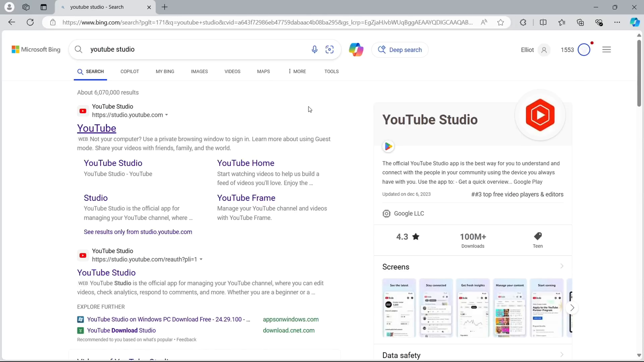Viewport: 644px width, 362px height.
Task: Open the Start earning screenshot thumbnail
Action: (547, 308)
